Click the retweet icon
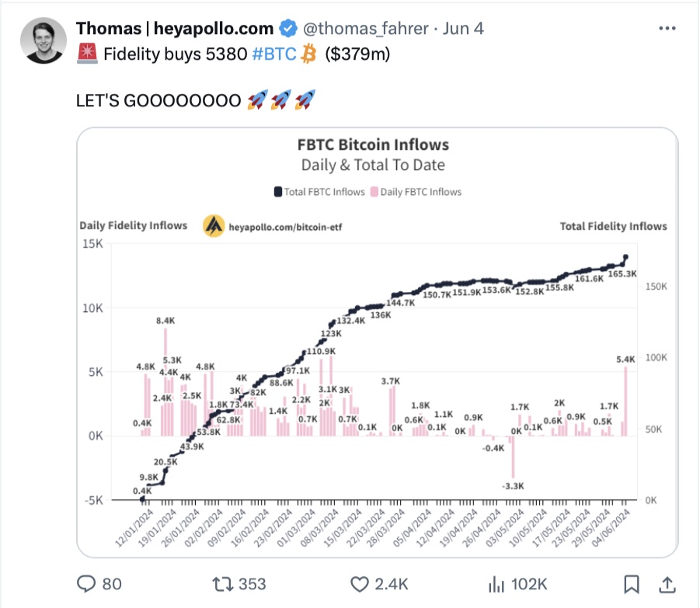 pos(222,584)
